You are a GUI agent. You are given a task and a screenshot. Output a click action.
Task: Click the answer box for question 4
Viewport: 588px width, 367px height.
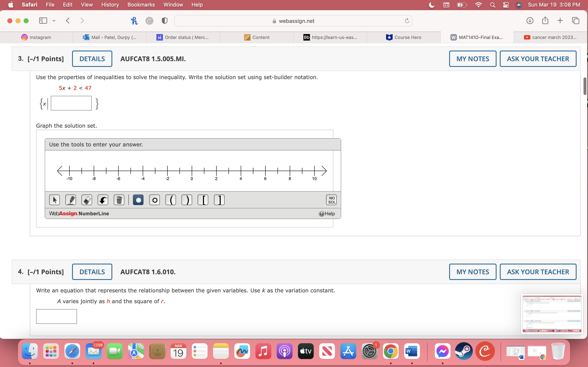tap(56, 316)
